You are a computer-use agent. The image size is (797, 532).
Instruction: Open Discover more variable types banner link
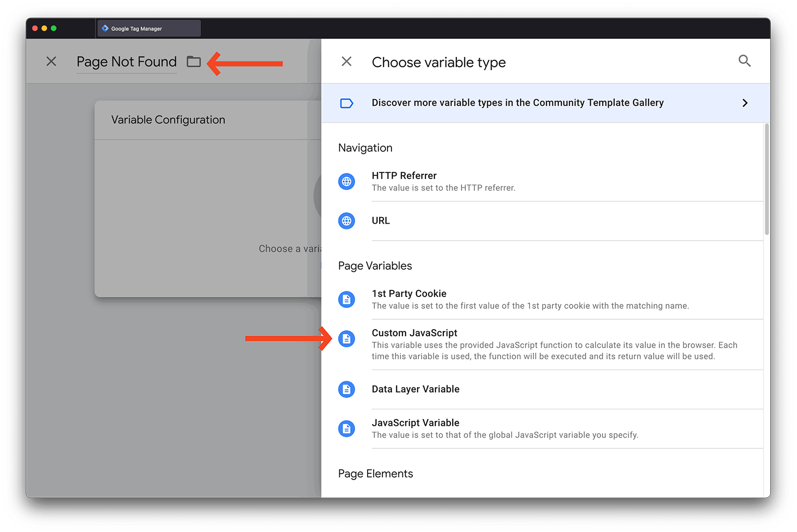517,103
